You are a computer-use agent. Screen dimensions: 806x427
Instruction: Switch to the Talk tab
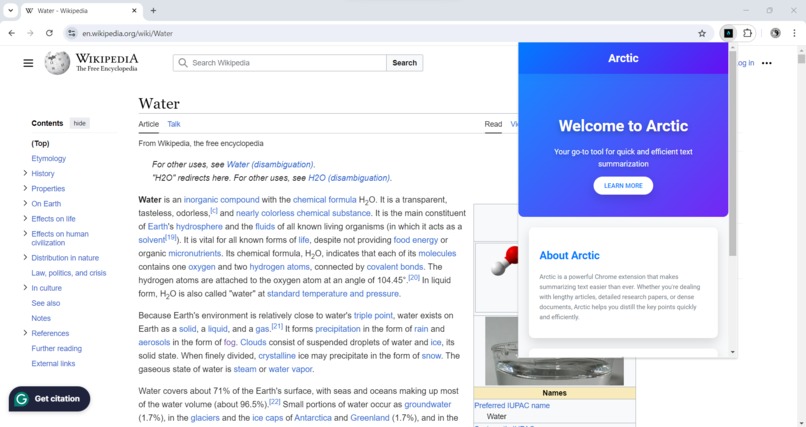174,124
